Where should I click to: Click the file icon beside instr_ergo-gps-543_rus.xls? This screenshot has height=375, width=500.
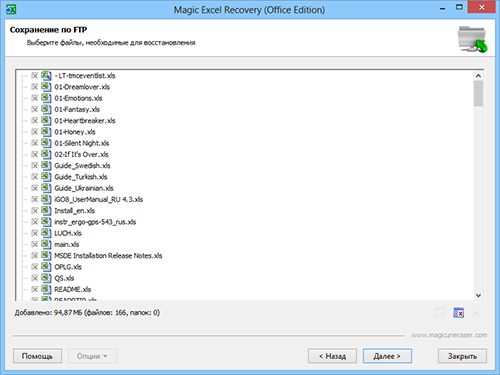click(46, 222)
